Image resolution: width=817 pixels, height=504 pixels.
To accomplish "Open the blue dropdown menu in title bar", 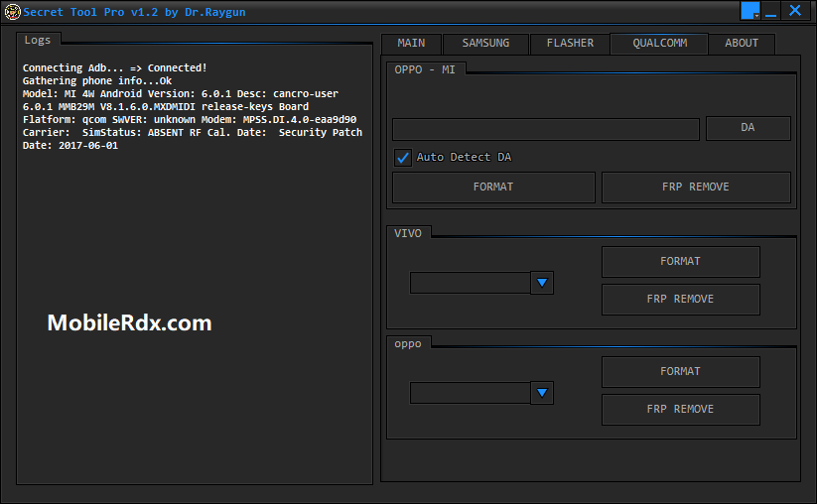I will point(750,11).
